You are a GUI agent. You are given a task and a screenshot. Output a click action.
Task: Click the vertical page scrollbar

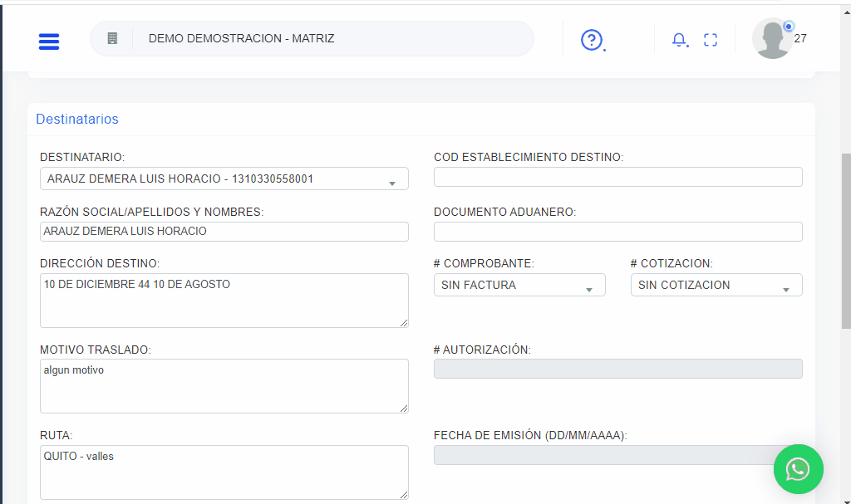846,241
